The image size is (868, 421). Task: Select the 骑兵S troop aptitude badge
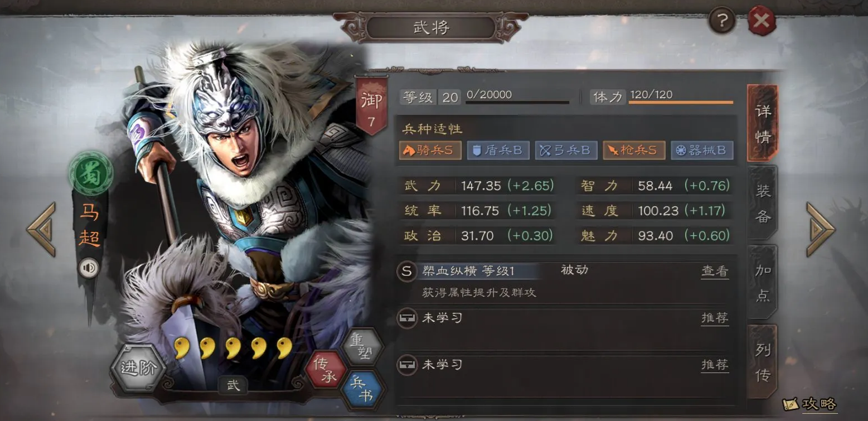click(x=430, y=151)
